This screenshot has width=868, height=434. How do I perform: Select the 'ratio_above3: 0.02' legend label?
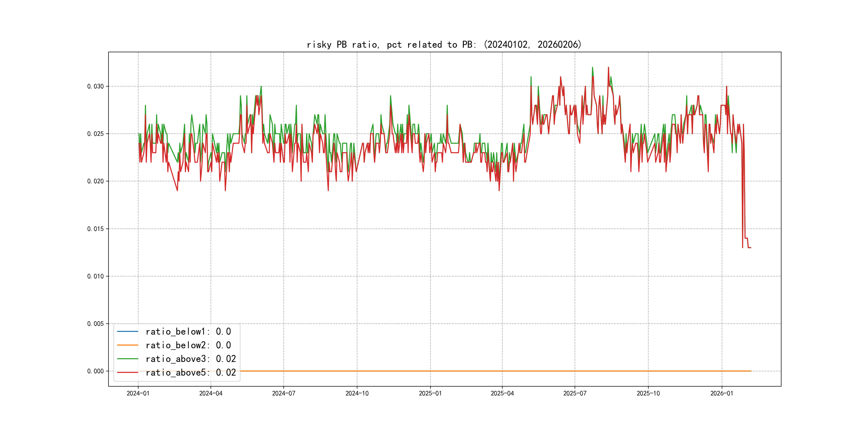(190, 359)
